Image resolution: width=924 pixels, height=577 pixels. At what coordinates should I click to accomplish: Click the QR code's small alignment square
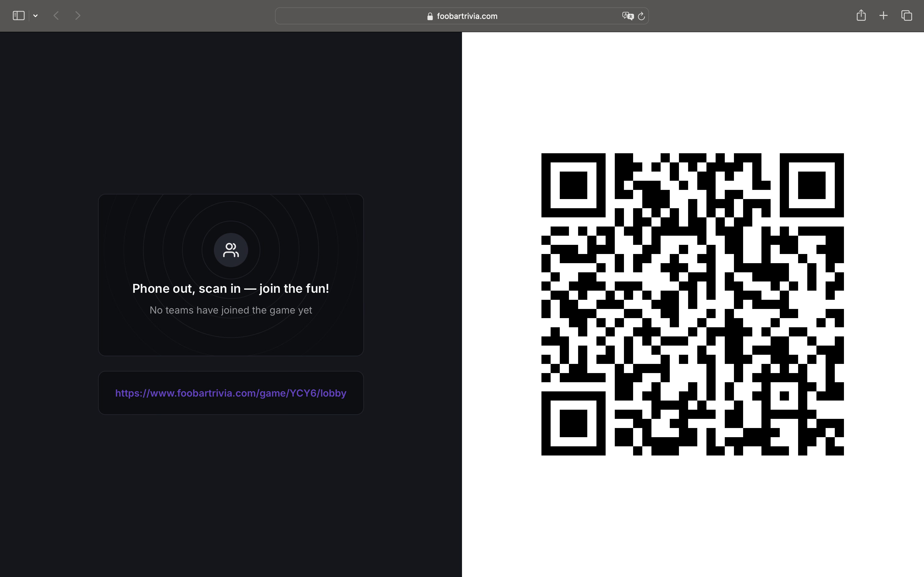click(784, 396)
